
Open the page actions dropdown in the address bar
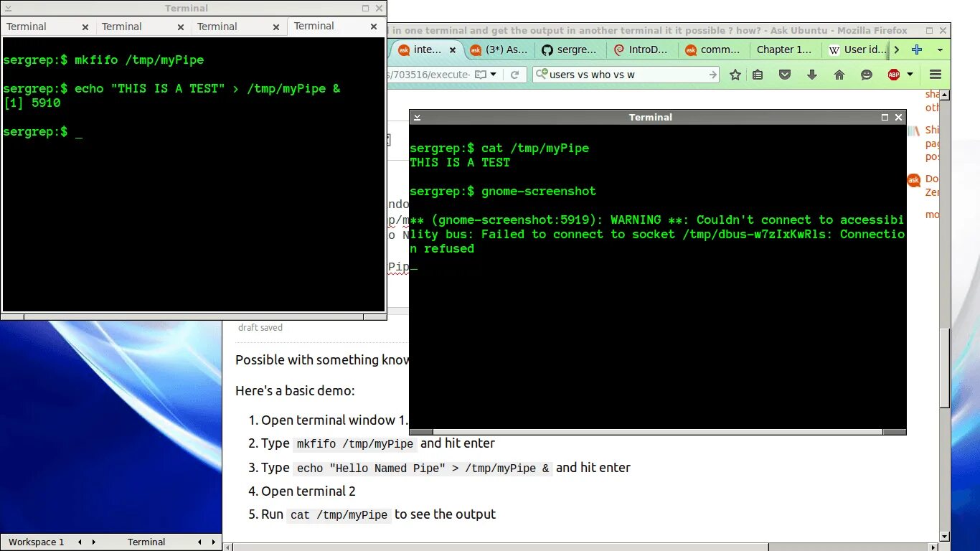point(493,74)
